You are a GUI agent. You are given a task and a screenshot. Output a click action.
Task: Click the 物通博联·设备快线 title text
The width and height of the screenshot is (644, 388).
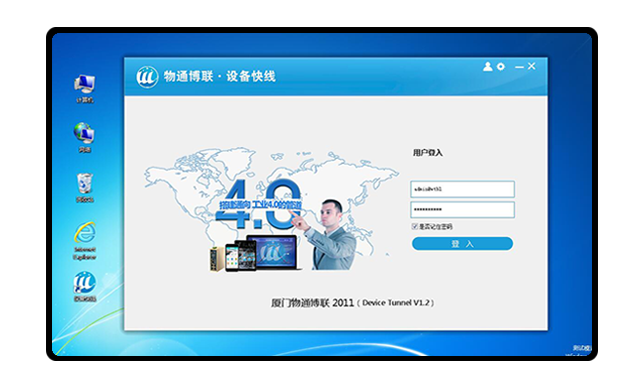tap(220, 76)
